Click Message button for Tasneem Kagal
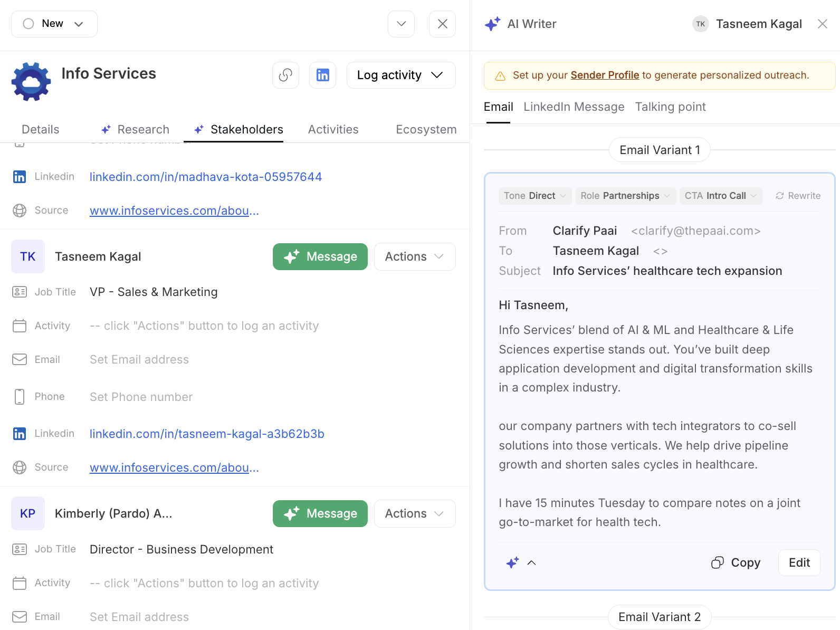This screenshot has width=840, height=630. coord(320,256)
